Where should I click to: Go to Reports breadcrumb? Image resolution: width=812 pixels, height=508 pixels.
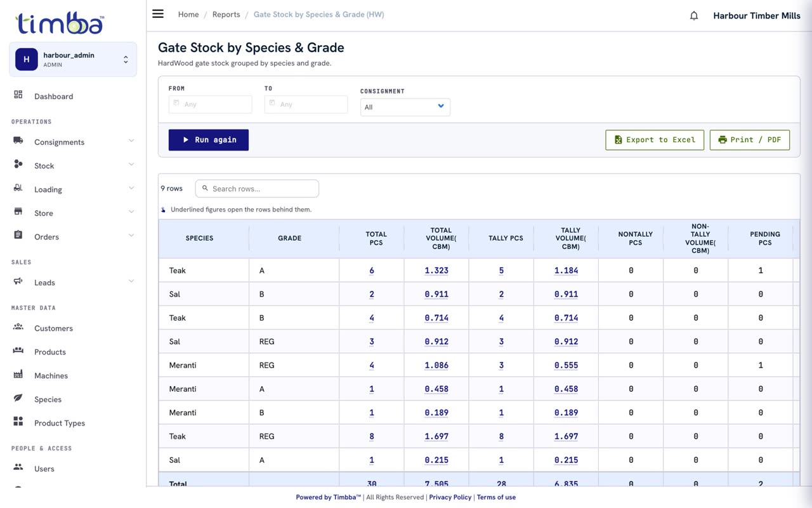tap(226, 15)
